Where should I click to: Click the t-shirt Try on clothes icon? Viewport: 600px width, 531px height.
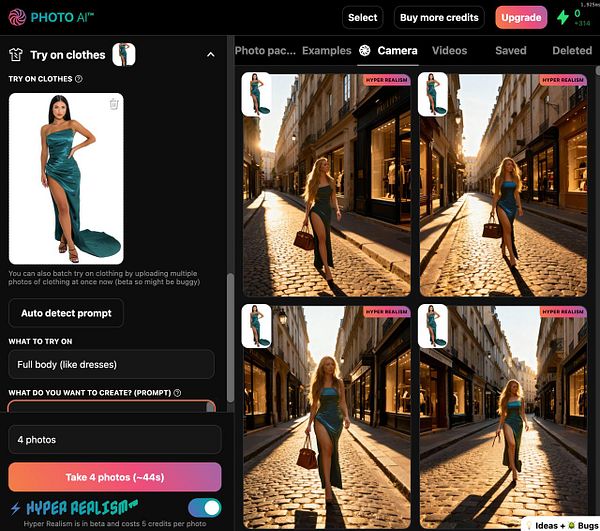click(x=16, y=55)
